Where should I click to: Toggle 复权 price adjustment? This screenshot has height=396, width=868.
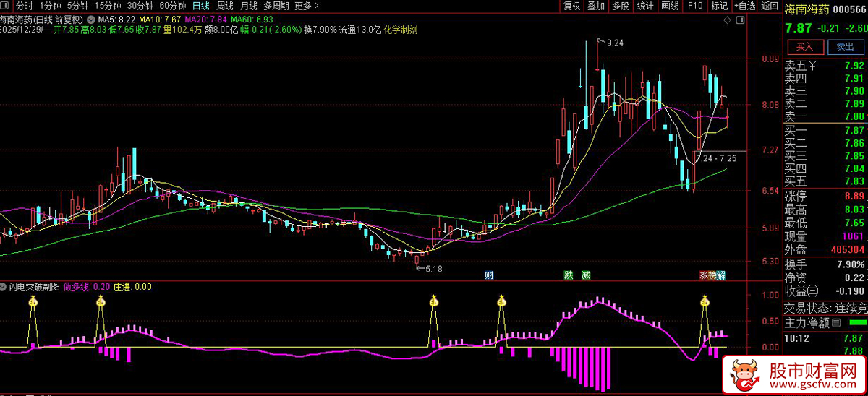pyautogui.click(x=571, y=6)
